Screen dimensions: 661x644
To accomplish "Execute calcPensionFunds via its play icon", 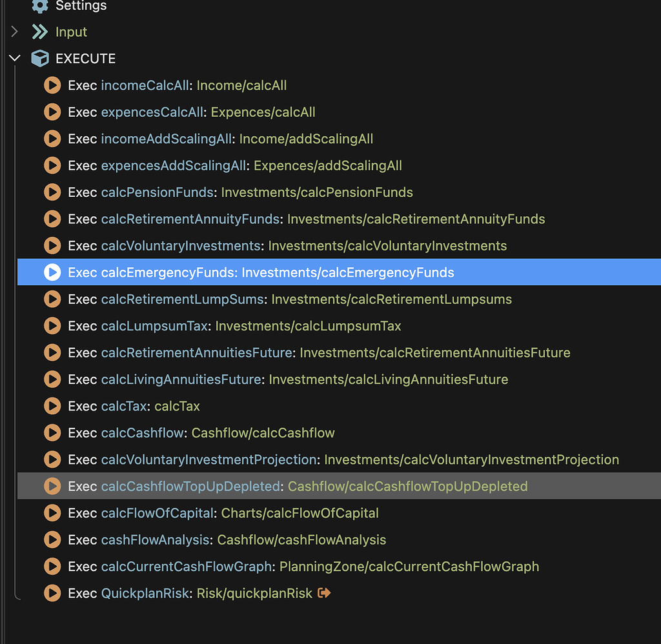I will click(52, 192).
